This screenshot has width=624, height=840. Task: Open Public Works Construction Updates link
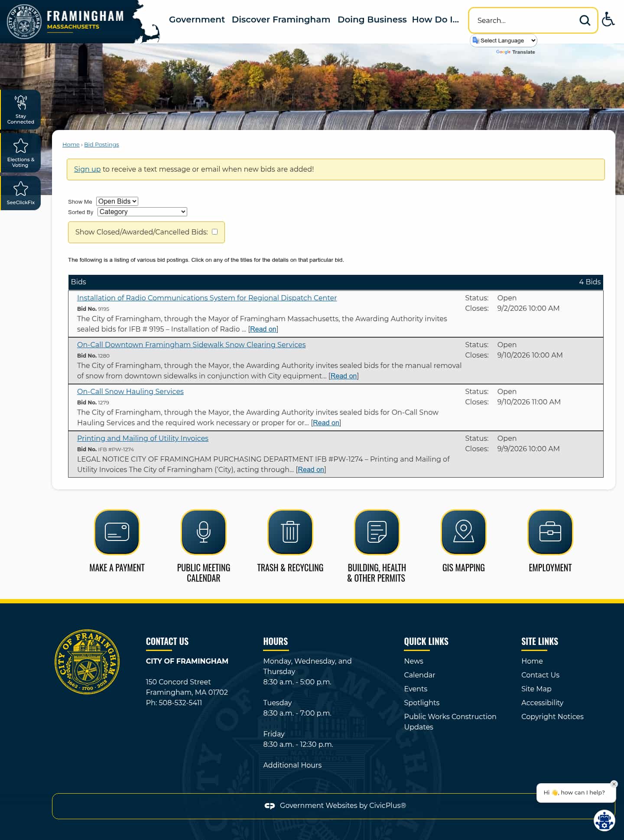click(450, 722)
